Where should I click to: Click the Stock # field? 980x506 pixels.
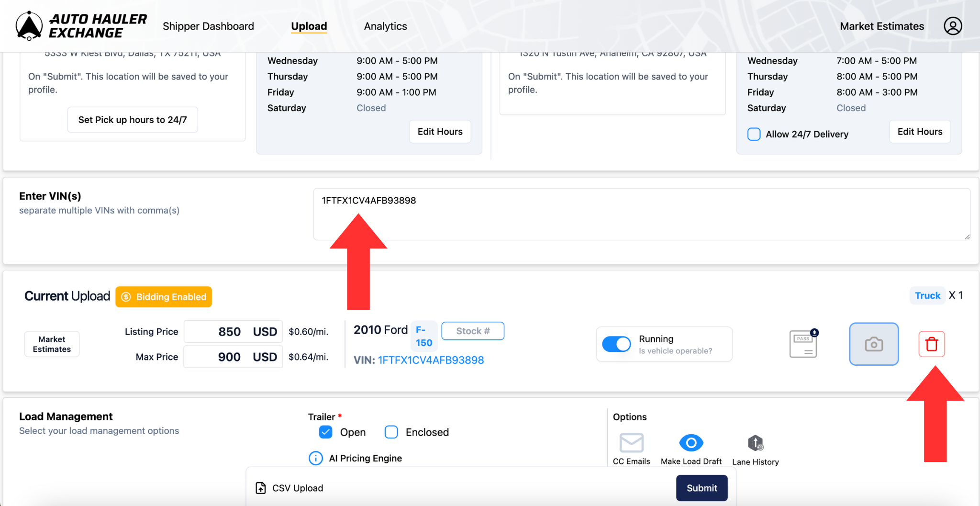coord(472,331)
